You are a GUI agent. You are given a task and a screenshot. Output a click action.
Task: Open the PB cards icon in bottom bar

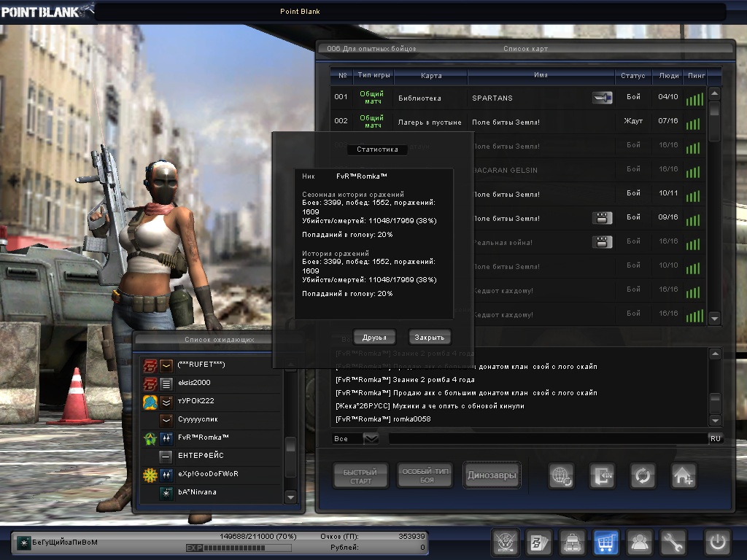click(539, 542)
